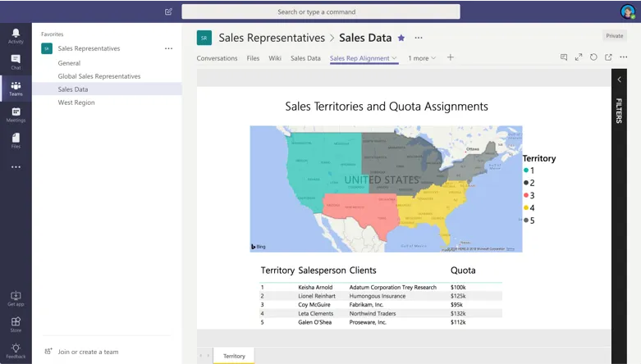
Task: Open the Global Sales Representatives channel
Action: (x=99, y=76)
